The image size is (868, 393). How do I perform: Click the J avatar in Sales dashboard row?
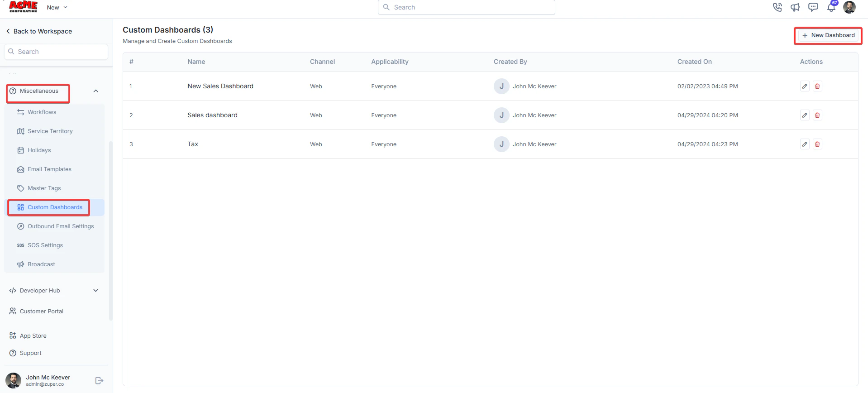(x=501, y=115)
